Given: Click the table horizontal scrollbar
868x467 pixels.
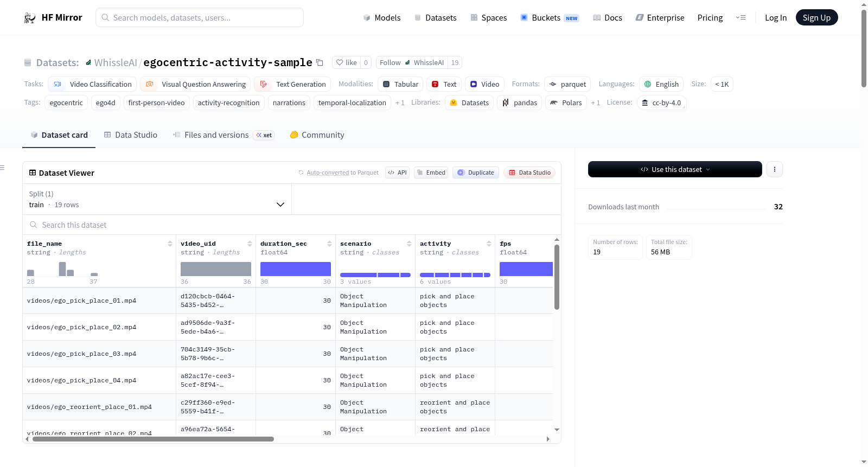Looking at the screenshot, I should (x=153, y=439).
